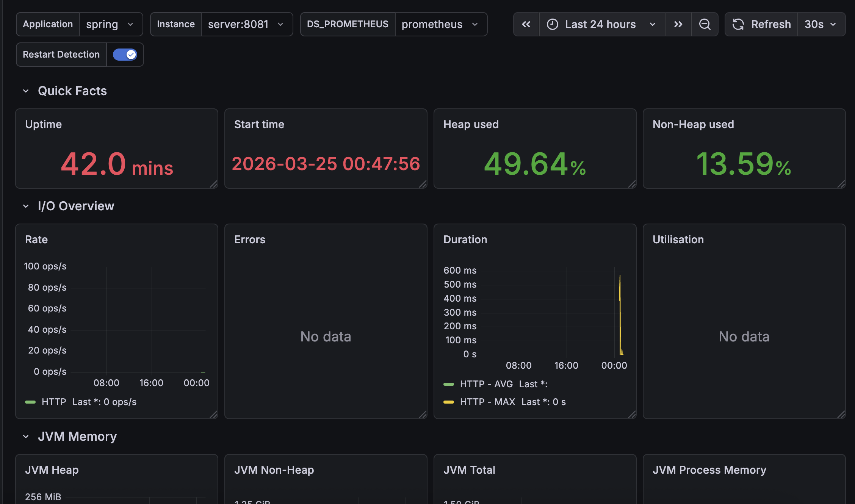Click resize handle of Duration panel
855x504 pixels.
pos(632,415)
